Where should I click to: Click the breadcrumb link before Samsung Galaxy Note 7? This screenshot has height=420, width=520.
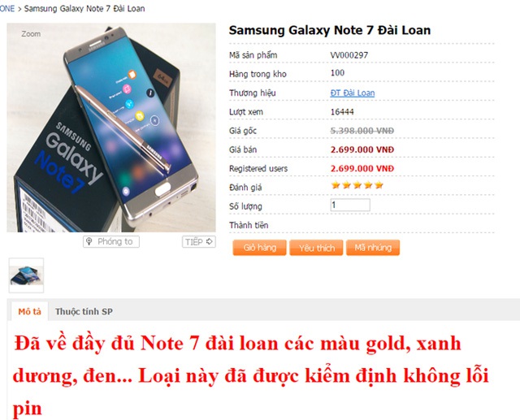pos(7,9)
